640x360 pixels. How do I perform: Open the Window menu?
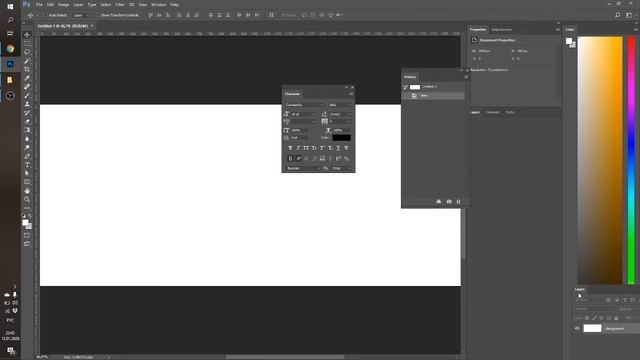coord(158,4)
